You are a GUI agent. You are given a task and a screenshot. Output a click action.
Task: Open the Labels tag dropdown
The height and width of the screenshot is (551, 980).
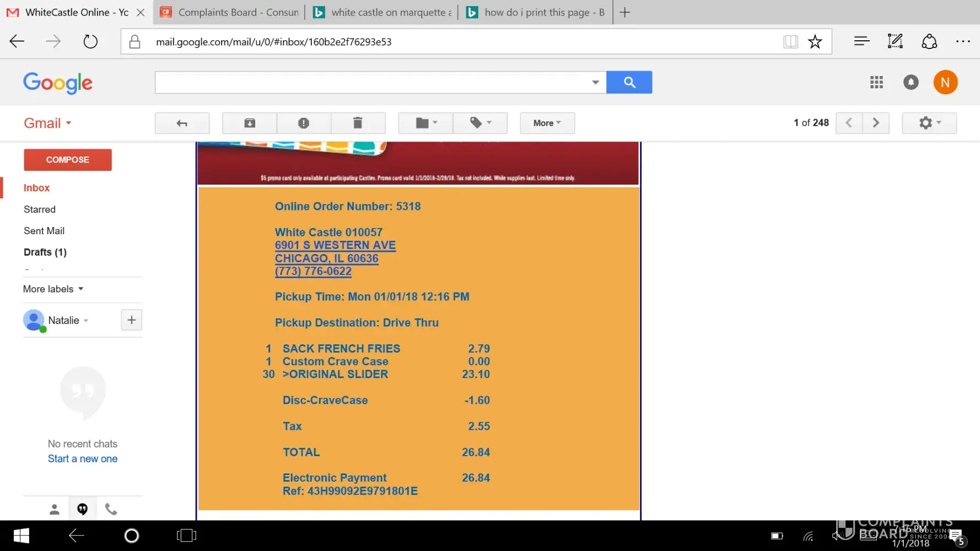(x=480, y=123)
